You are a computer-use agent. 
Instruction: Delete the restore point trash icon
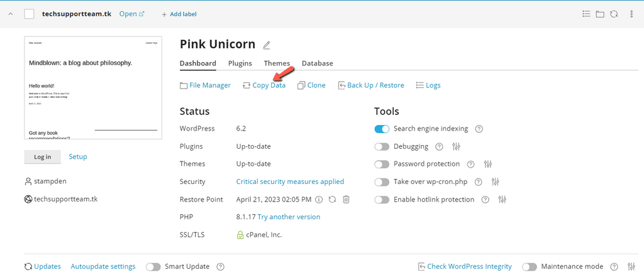346,200
